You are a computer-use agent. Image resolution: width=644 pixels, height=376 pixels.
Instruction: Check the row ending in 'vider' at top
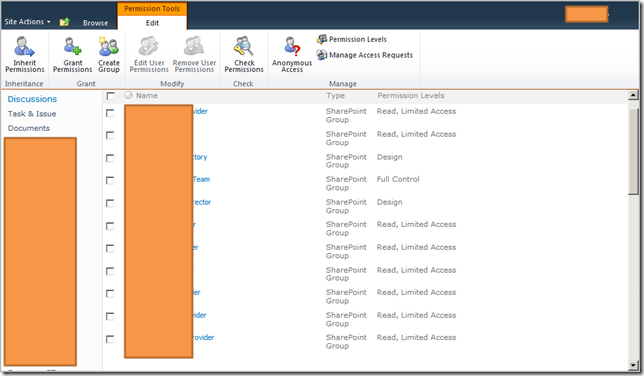[110, 113]
